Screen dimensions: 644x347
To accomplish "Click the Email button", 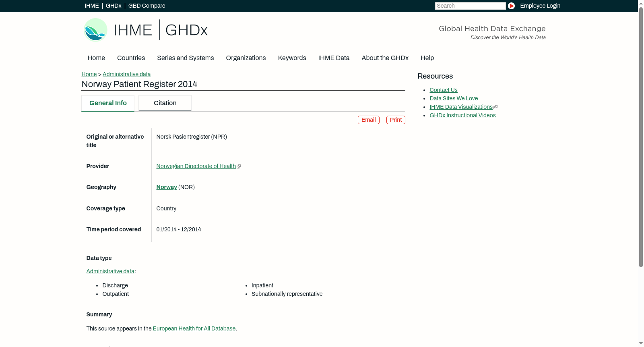I will coord(369,120).
